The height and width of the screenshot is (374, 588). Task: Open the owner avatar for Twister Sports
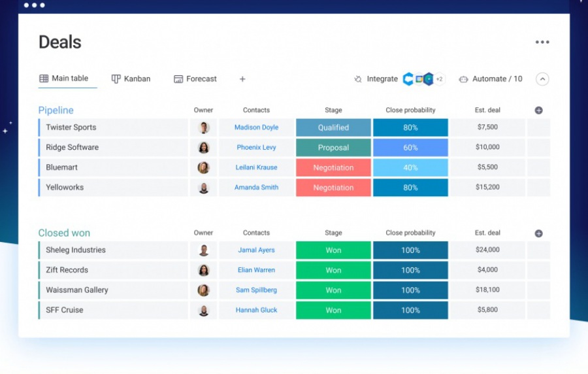pos(204,127)
